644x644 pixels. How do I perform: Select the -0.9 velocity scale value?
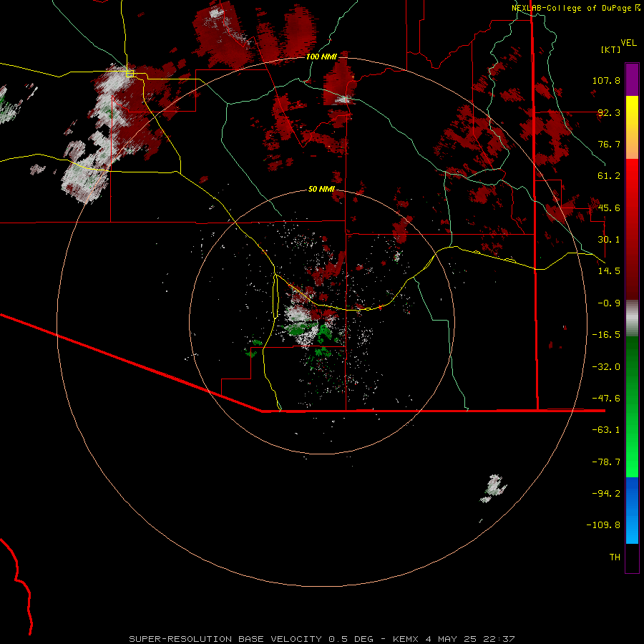[609, 303]
